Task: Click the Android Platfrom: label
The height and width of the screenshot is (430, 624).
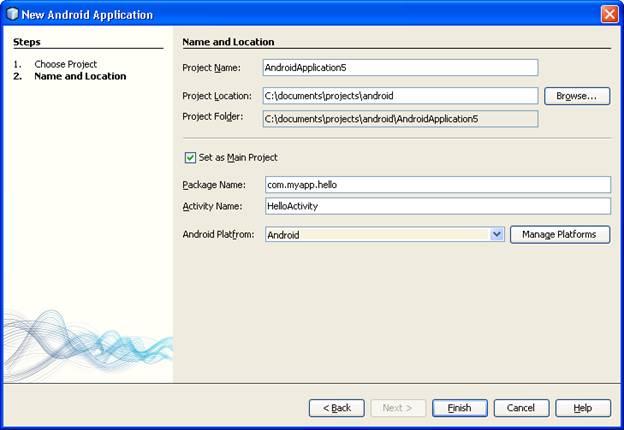Action: [x=218, y=234]
